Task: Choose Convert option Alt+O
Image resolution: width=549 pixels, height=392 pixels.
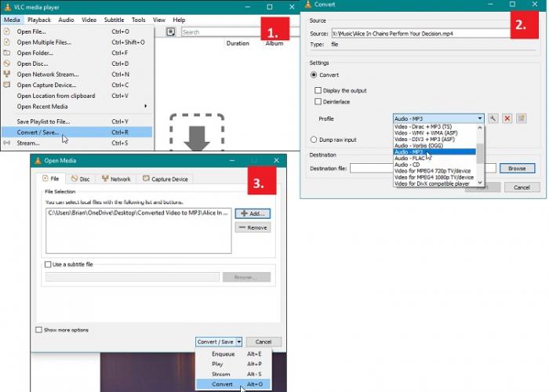Action: point(233,384)
